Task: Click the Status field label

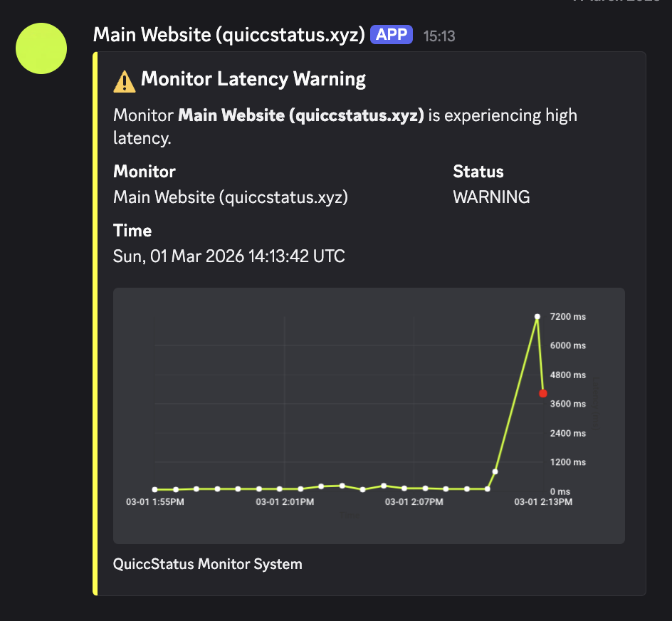Action: tap(478, 172)
